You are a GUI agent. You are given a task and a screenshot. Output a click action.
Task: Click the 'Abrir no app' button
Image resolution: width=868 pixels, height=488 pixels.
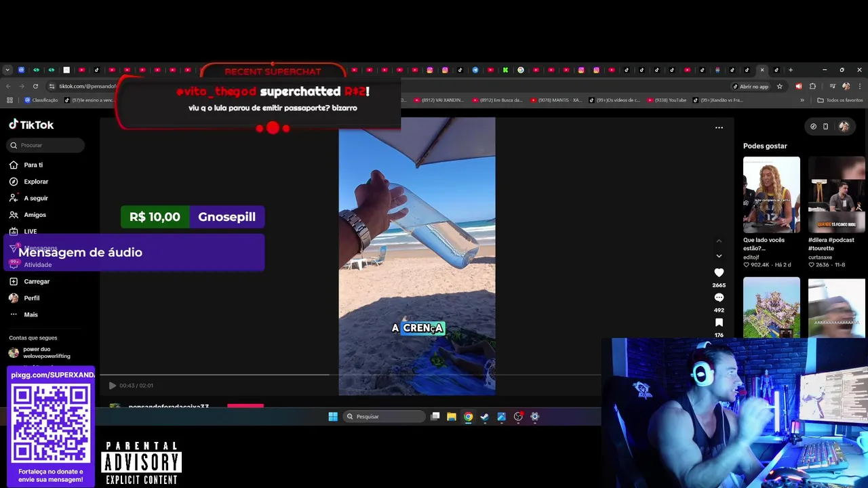point(751,86)
